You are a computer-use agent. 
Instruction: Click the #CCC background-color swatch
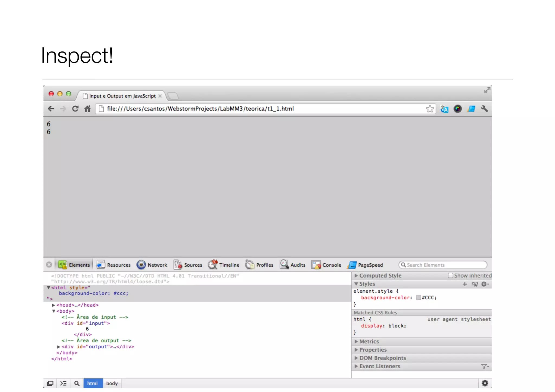coord(419,297)
